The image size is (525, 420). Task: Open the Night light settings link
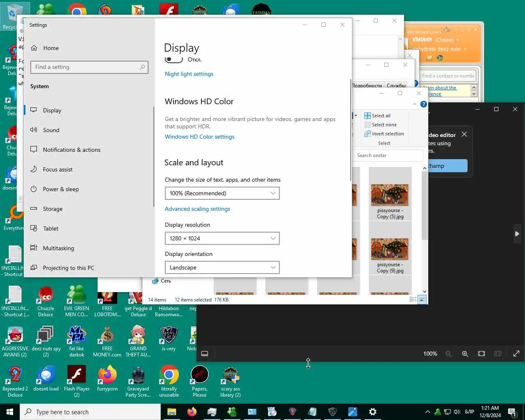[189, 74]
